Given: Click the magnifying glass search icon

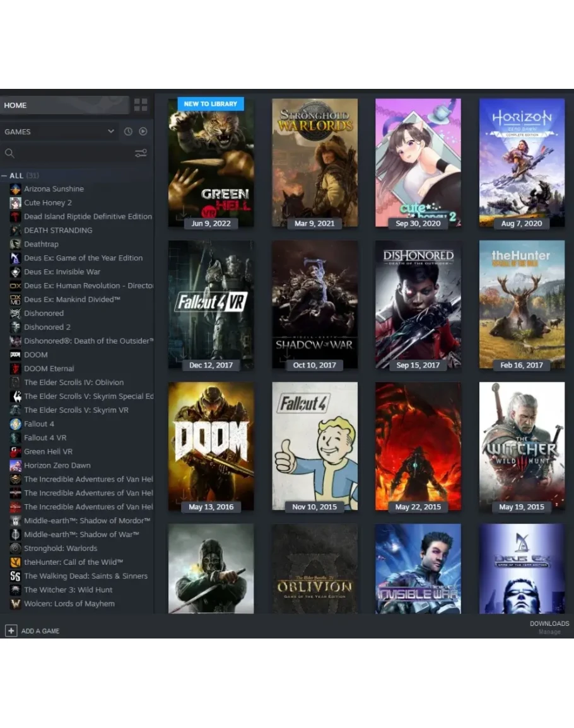Looking at the screenshot, I should 9,153.
